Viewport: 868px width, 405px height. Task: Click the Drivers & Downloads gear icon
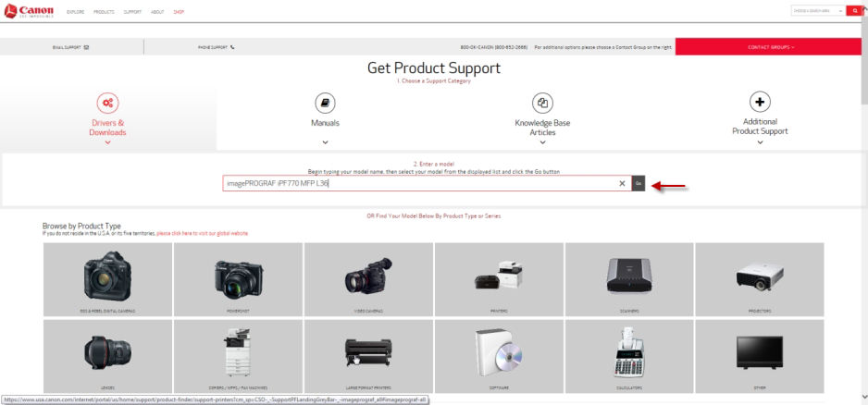tap(107, 103)
